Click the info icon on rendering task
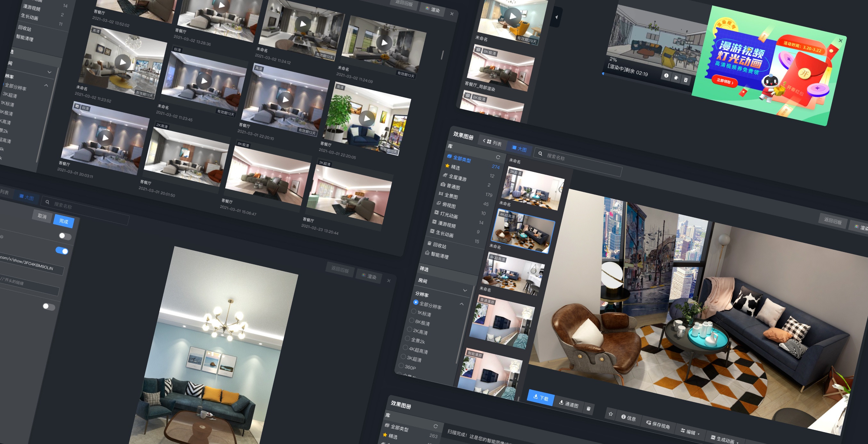 666,76
